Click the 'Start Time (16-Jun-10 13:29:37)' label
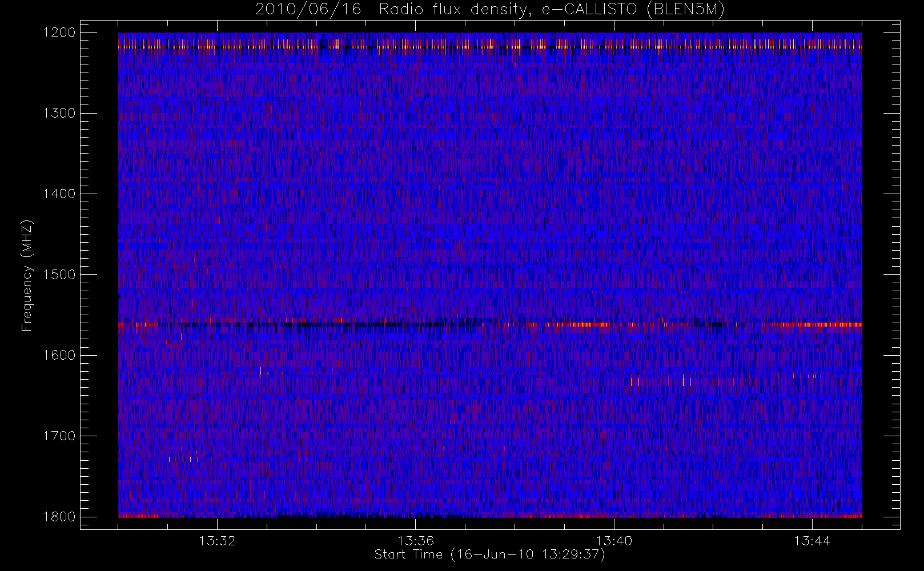 click(489, 554)
